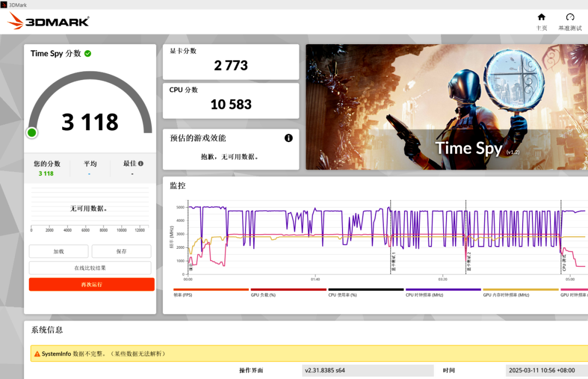588x379 pixels.
Task: Select the GPU 内存时钟频率 (MHz) yellow legend bar
Action: [521, 289]
